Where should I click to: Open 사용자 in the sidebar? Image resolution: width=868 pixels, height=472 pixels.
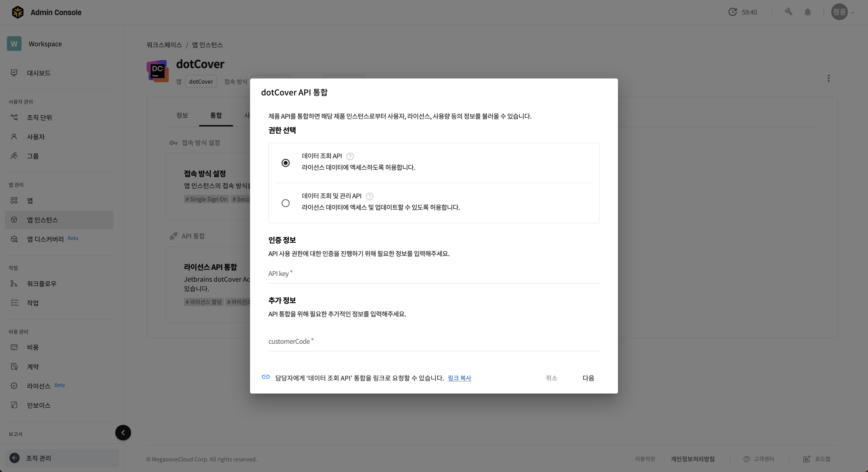pos(59,137)
